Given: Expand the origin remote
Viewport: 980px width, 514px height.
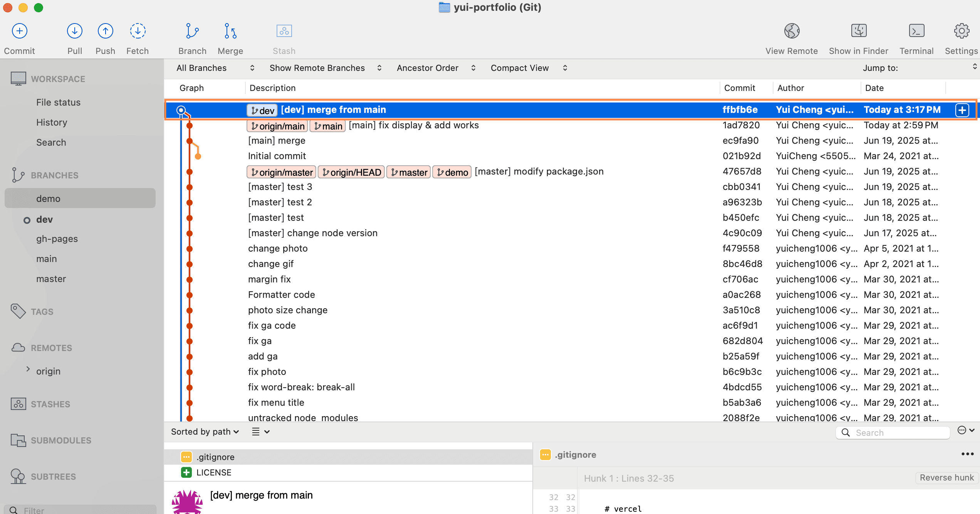Looking at the screenshot, I should (x=28, y=370).
